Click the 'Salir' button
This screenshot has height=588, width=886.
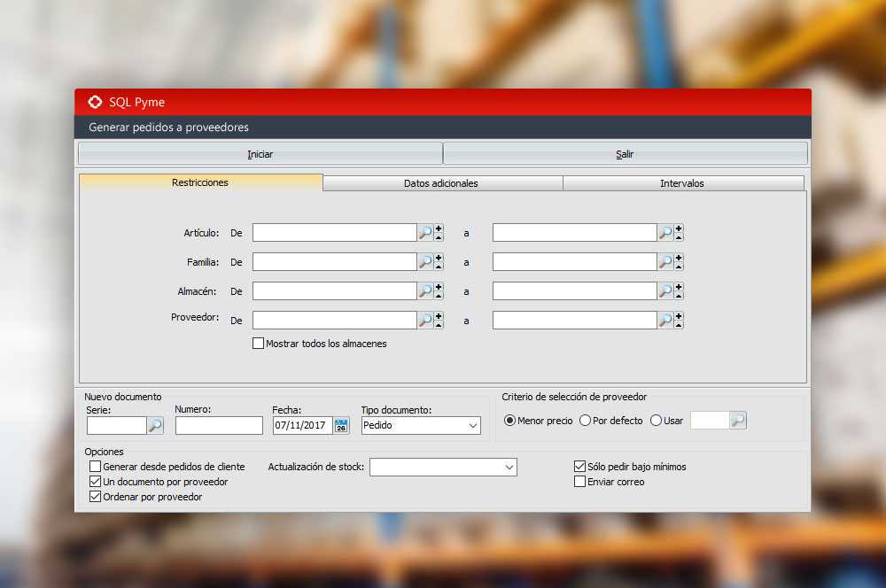(x=625, y=154)
